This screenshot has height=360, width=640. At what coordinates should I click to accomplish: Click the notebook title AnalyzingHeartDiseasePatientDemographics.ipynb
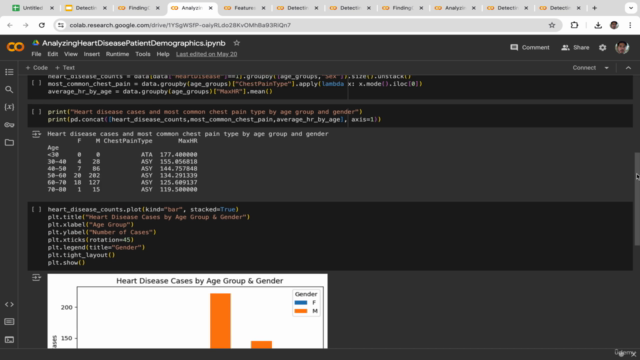pos(133,43)
